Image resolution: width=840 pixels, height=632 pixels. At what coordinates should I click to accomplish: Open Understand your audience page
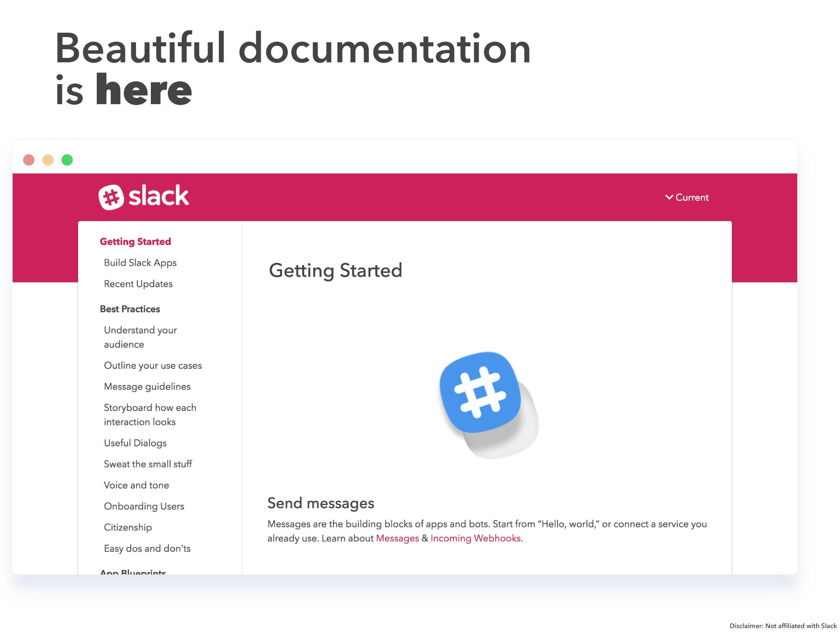click(140, 337)
